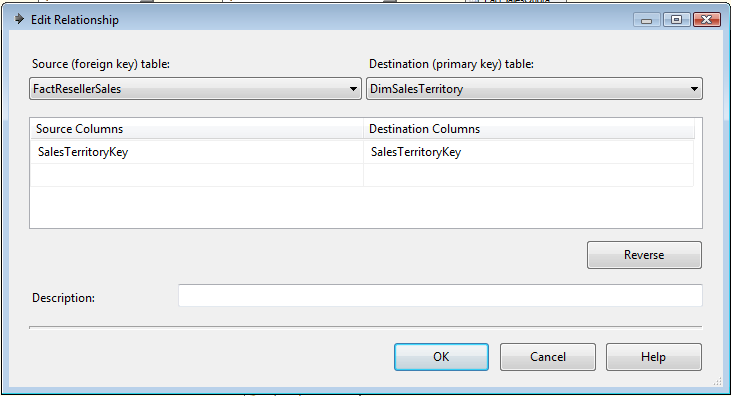Click the FactResellerSales combo box
The image size is (731, 397).
pyautogui.click(x=195, y=89)
